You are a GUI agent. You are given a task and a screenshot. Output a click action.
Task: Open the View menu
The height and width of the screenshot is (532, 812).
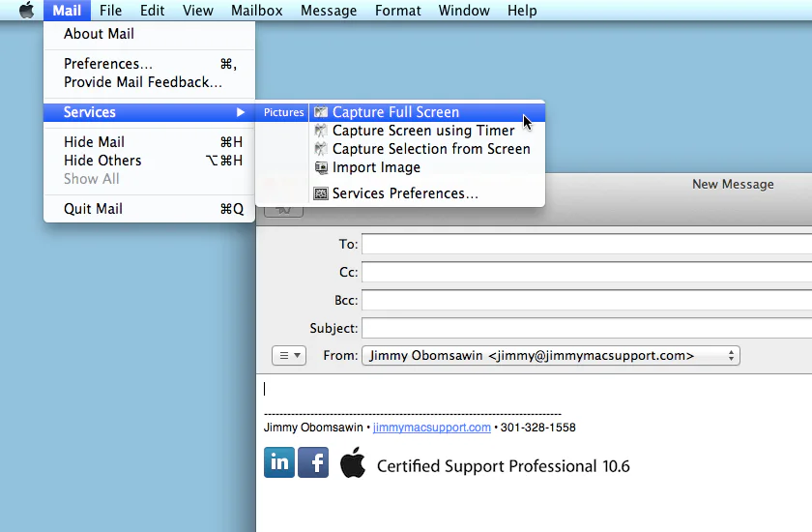[x=198, y=11]
